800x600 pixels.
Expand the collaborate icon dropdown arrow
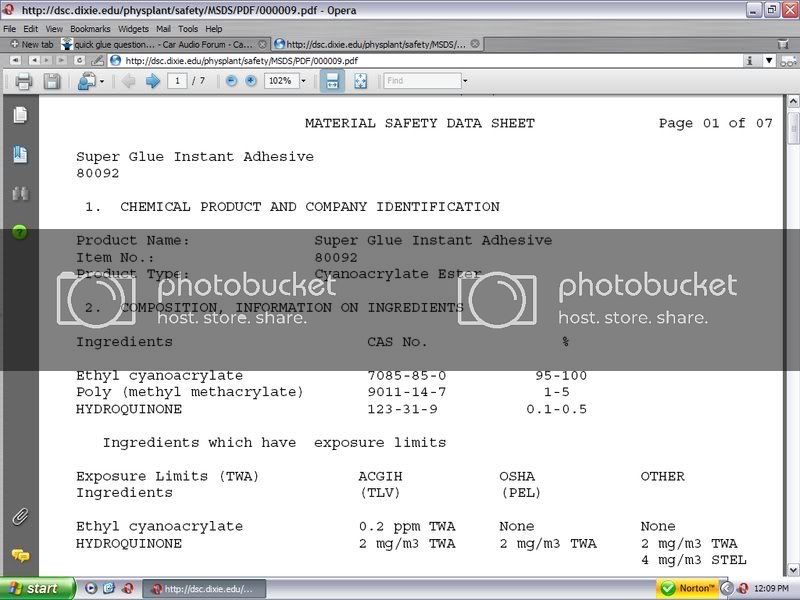click(x=102, y=82)
